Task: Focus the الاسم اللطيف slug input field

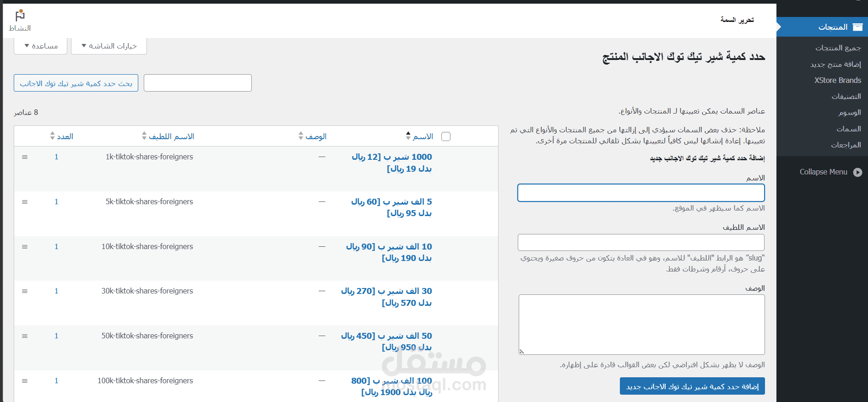Action: [x=641, y=242]
